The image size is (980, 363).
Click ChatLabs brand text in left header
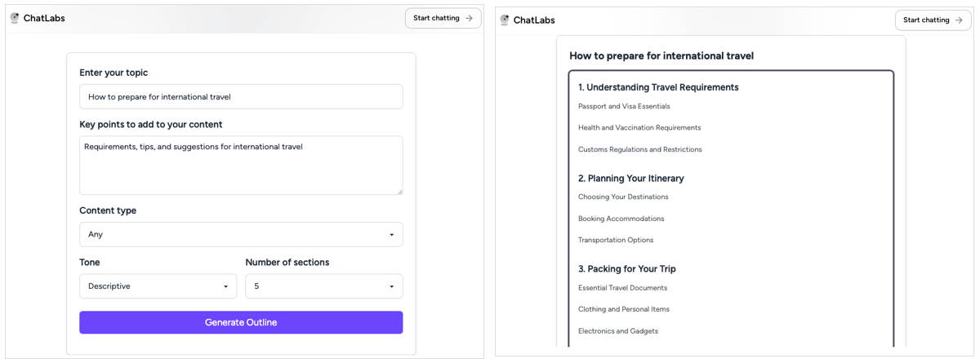point(44,18)
